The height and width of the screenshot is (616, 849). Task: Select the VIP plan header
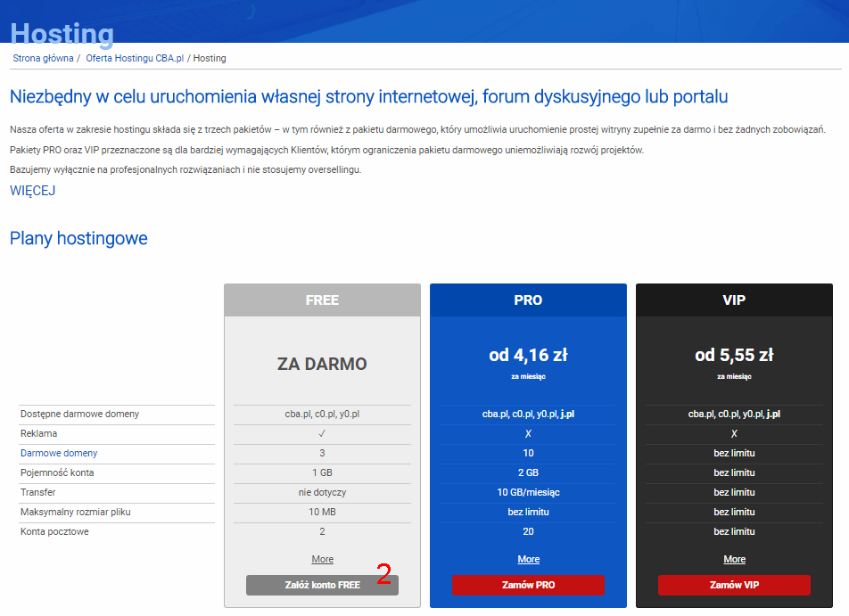[734, 300]
